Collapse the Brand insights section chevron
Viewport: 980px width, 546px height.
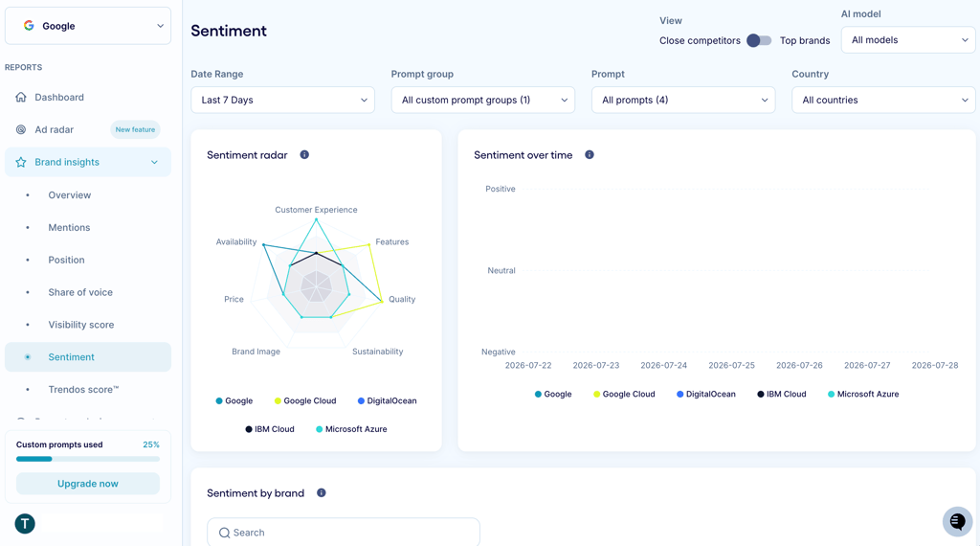click(x=154, y=162)
